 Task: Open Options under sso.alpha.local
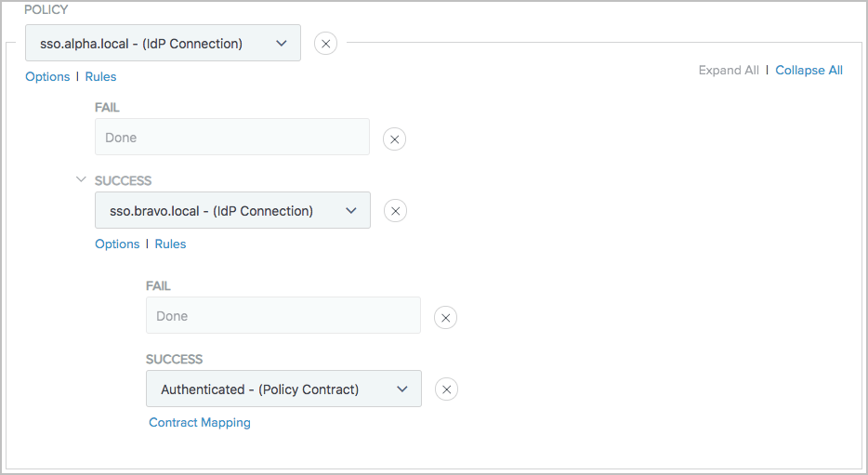point(47,76)
